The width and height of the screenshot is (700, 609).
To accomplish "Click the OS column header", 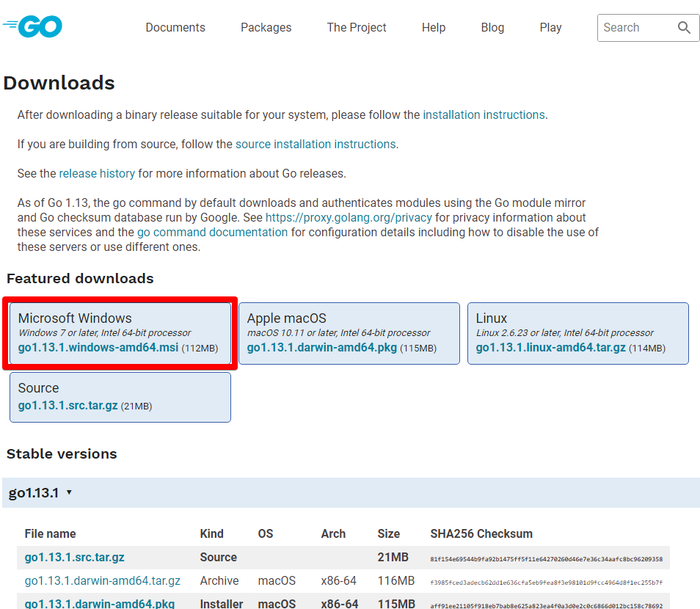I will (266, 533).
